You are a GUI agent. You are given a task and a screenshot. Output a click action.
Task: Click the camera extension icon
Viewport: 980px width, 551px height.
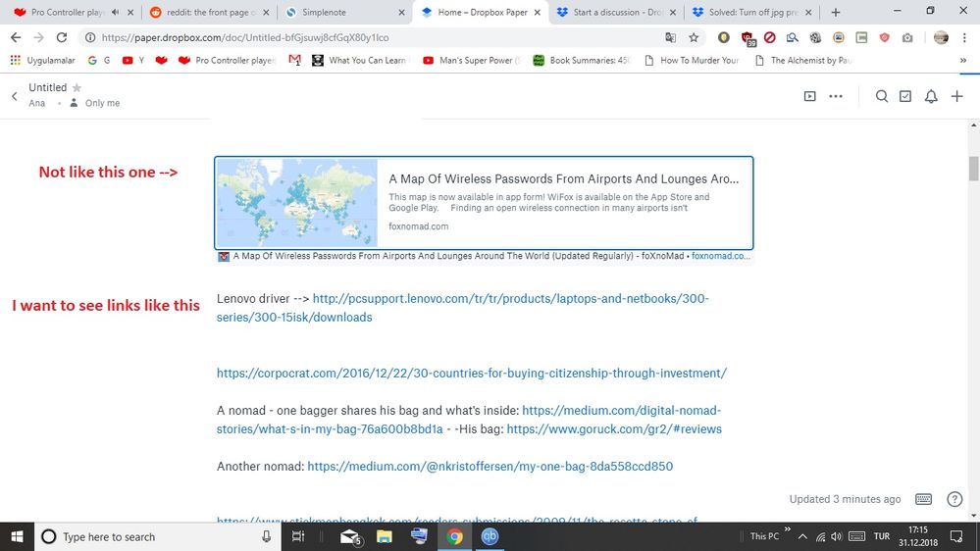tap(907, 37)
